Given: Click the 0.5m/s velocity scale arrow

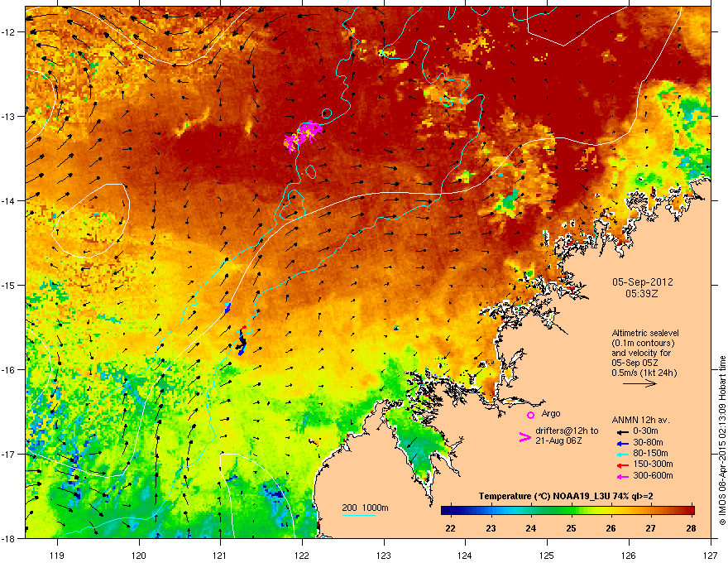Looking at the screenshot, I should [x=639, y=383].
